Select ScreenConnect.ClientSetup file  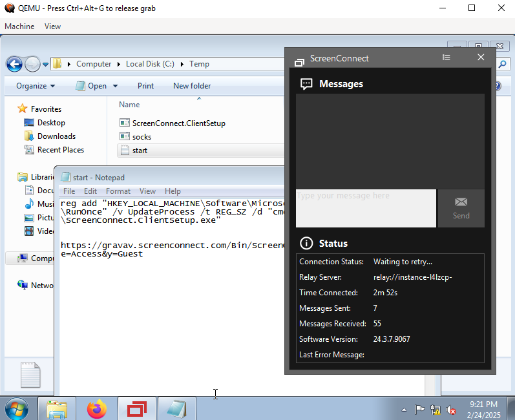point(178,123)
